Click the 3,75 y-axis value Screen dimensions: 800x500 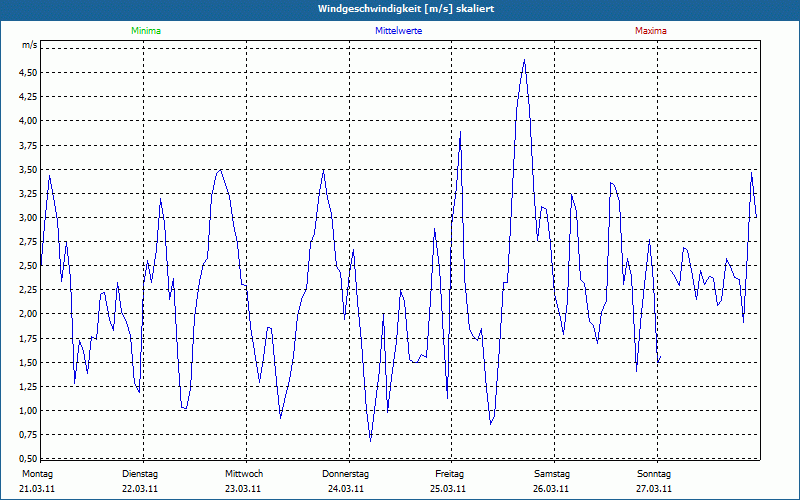click(28, 145)
